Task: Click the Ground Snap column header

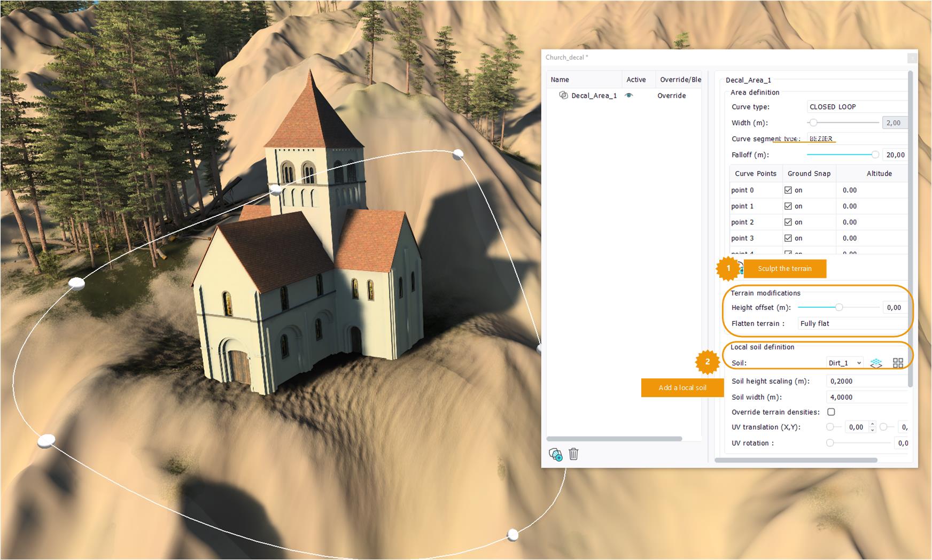Action: click(x=809, y=174)
